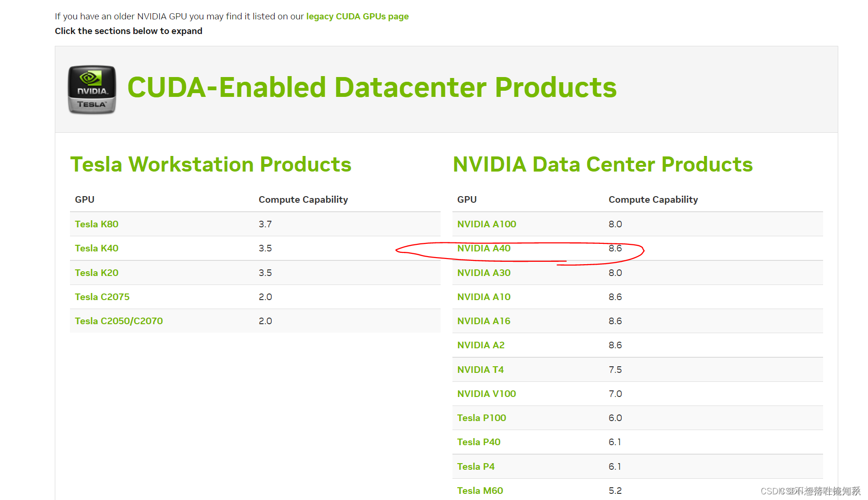
Task: Open the Tesla P40 link
Action: (x=478, y=442)
